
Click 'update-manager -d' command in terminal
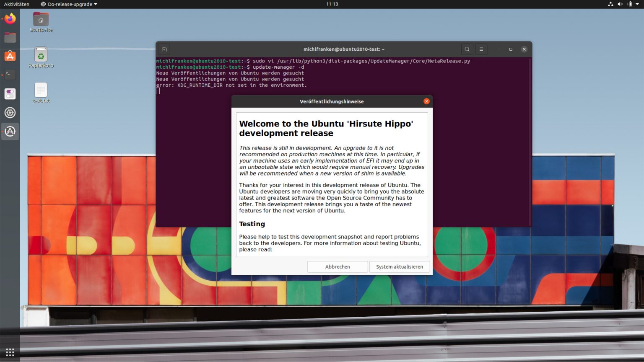pos(278,67)
